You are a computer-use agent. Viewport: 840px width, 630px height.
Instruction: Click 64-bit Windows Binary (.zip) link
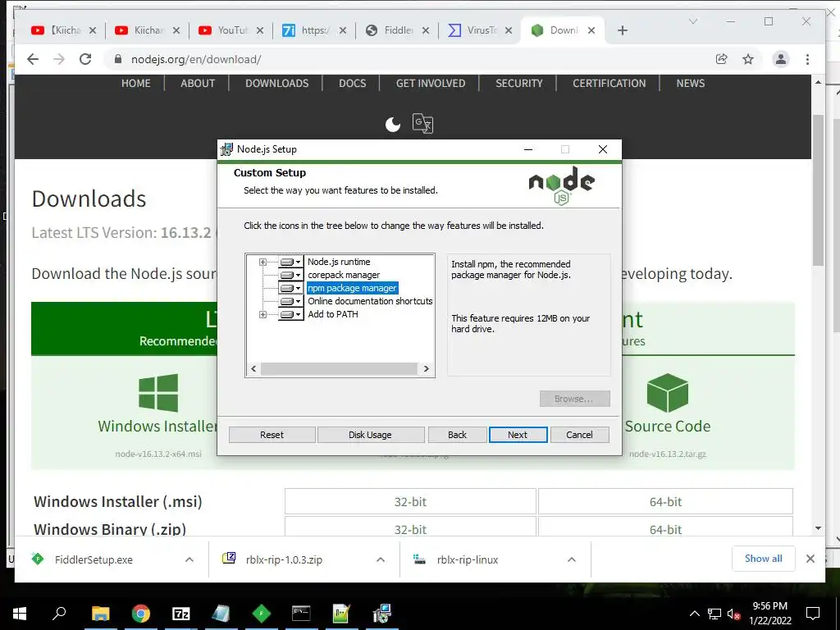[x=665, y=527]
